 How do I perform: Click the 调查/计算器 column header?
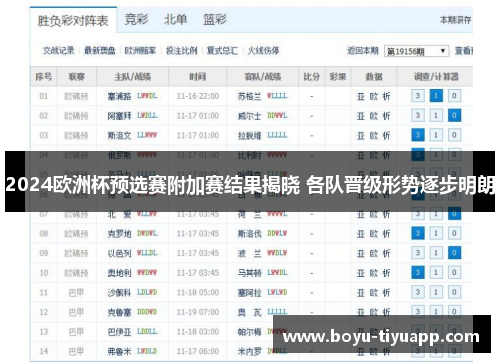click(436, 77)
